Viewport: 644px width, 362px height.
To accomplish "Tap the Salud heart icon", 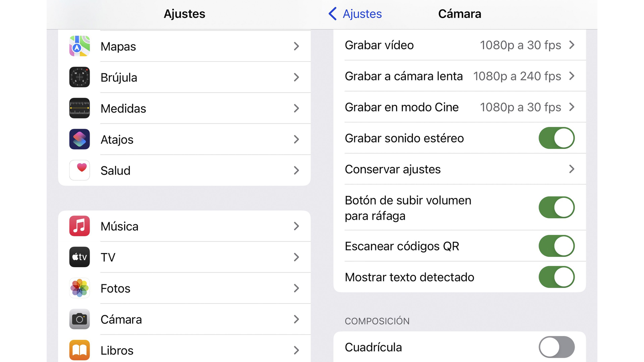I will [x=79, y=170].
